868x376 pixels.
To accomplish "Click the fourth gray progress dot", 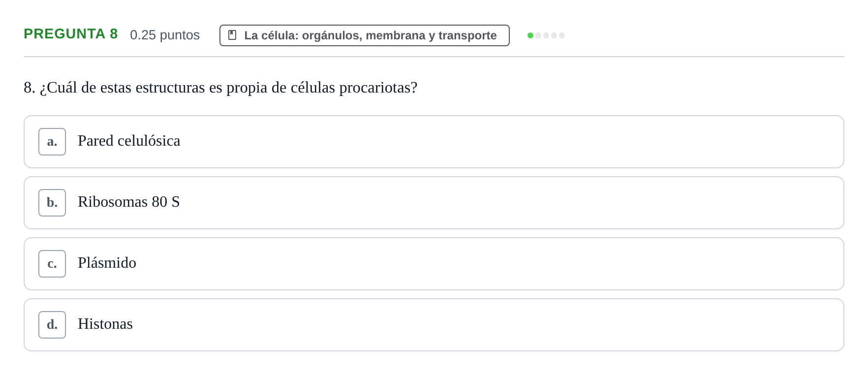I will (554, 35).
